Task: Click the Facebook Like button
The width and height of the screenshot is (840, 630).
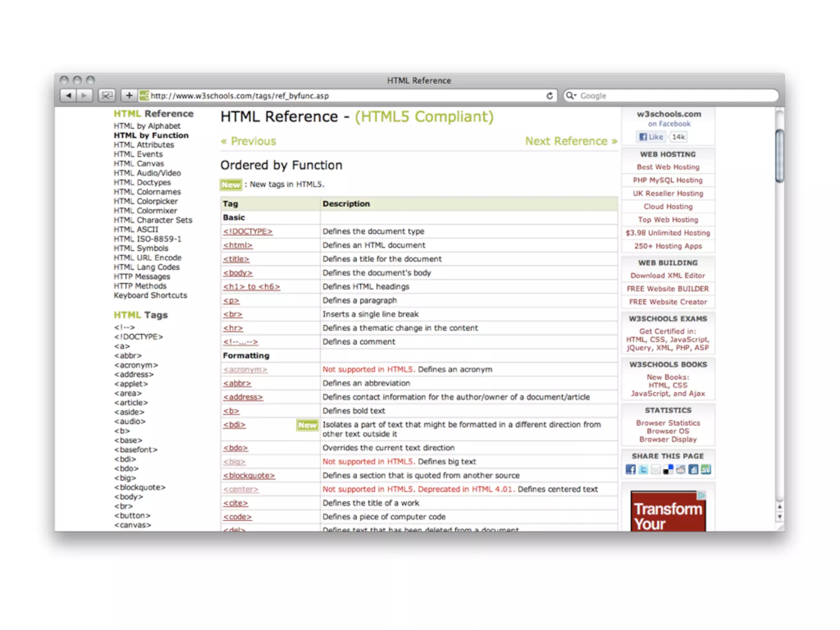Action: 651,137
